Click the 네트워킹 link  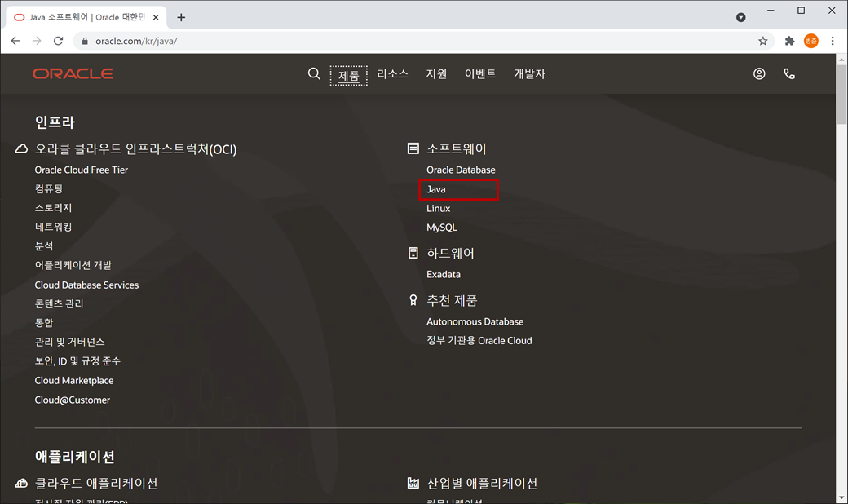pyautogui.click(x=53, y=227)
